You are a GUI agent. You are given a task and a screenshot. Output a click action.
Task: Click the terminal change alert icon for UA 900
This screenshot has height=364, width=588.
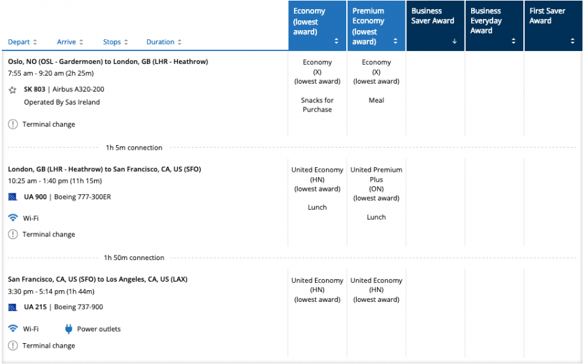pos(12,234)
